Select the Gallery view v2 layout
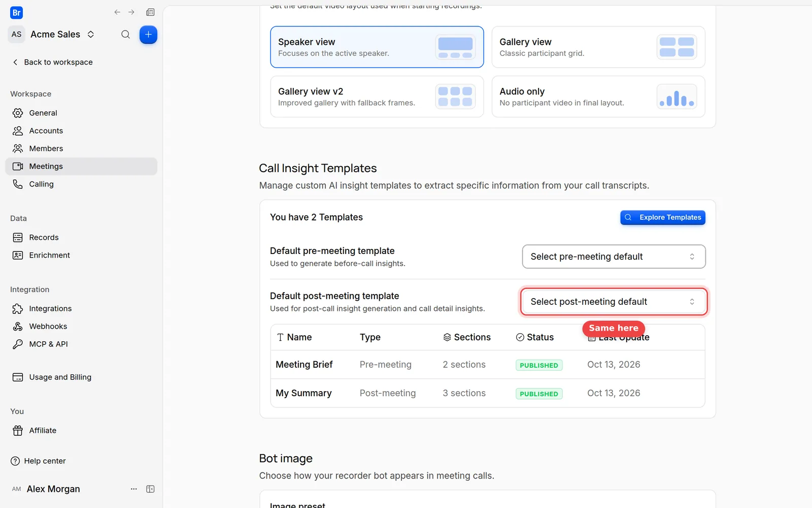The width and height of the screenshot is (812, 508). coord(377,97)
